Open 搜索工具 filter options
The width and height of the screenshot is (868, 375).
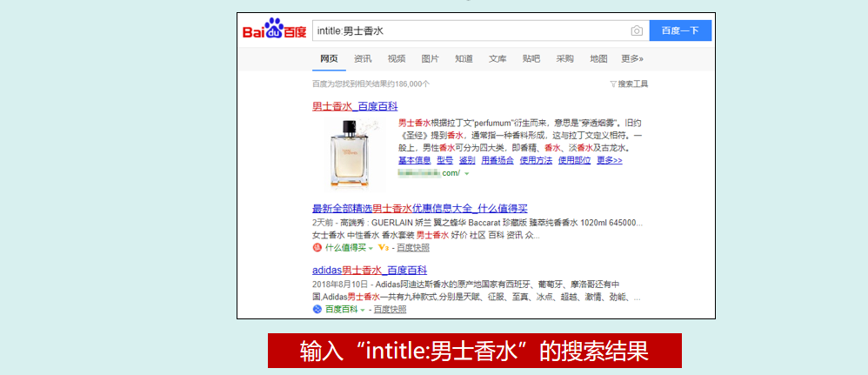click(x=629, y=84)
